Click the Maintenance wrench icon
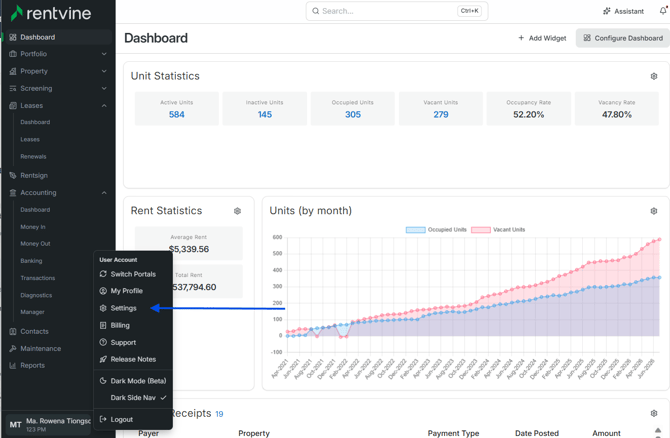Screen dimensions: 670x438 click(13, 348)
